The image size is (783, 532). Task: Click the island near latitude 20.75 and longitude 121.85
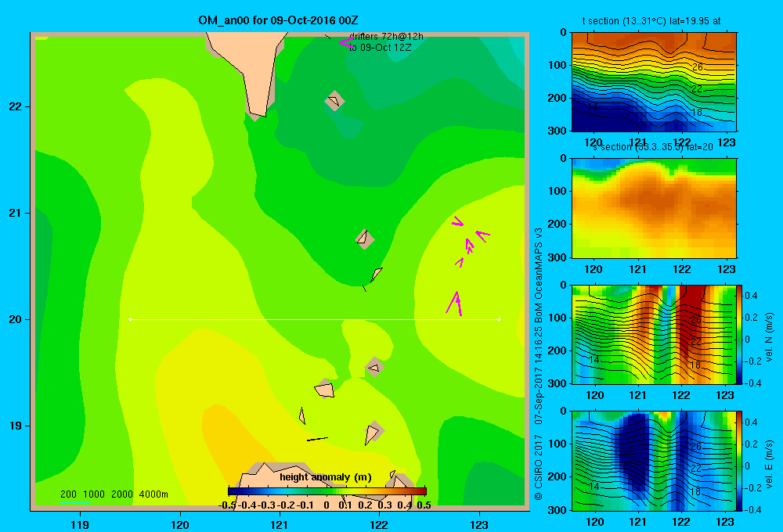tap(365, 239)
